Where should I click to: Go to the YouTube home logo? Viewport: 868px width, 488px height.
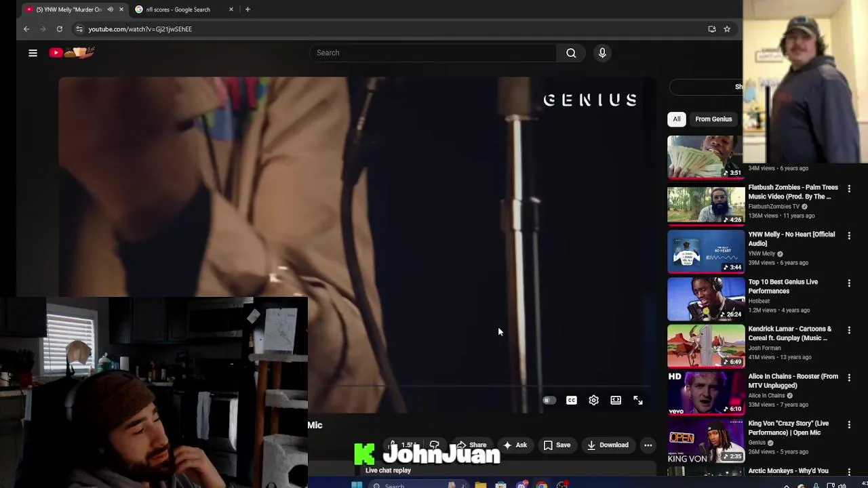(x=72, y=52)
